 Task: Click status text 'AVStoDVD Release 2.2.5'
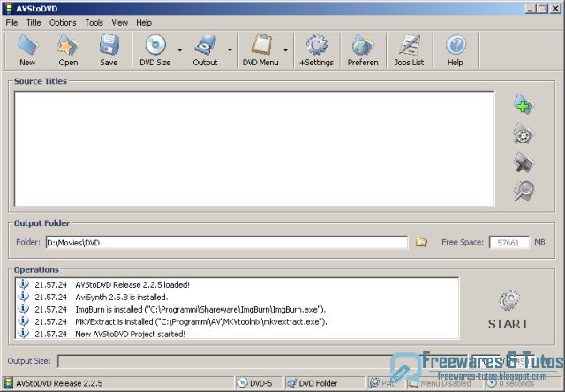[x=59, y=383]
